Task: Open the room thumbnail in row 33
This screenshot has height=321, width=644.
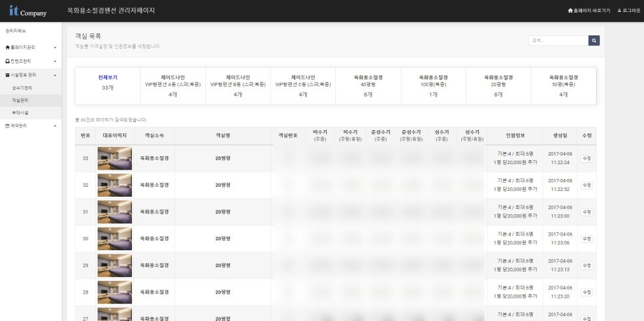Action: click(x=115, y=158)
